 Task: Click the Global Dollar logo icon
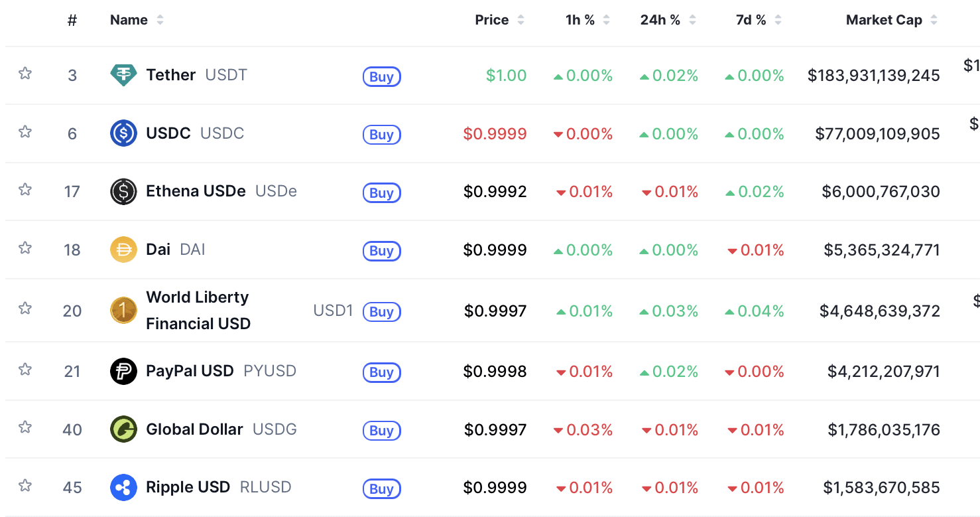[x=123, y=429]
